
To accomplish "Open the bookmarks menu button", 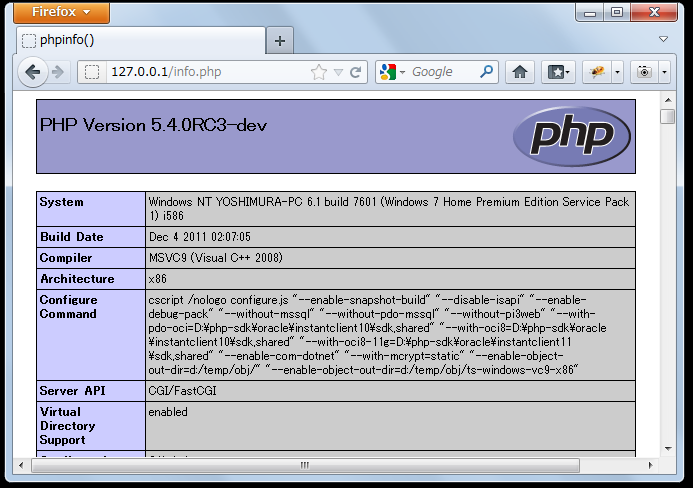I will [559, 72].
